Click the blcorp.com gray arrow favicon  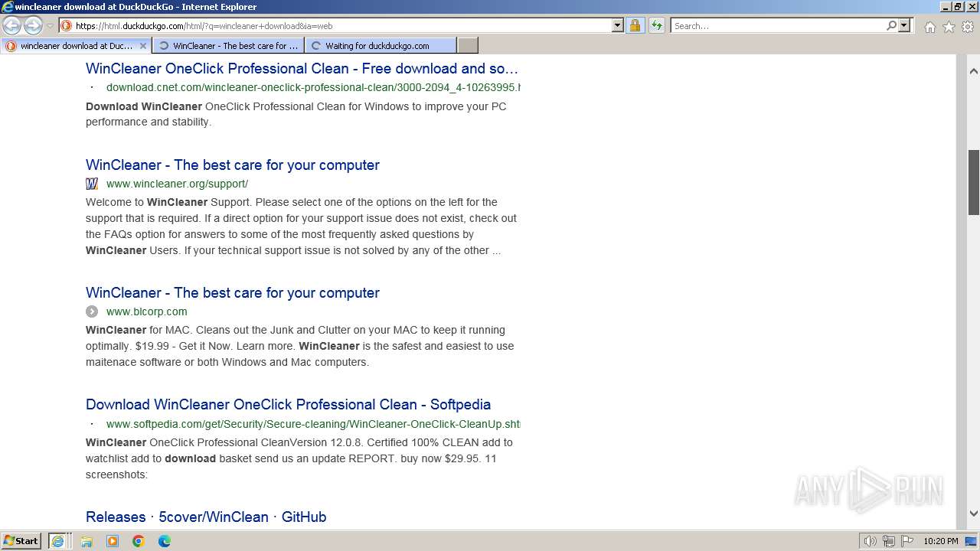point(92,311)
